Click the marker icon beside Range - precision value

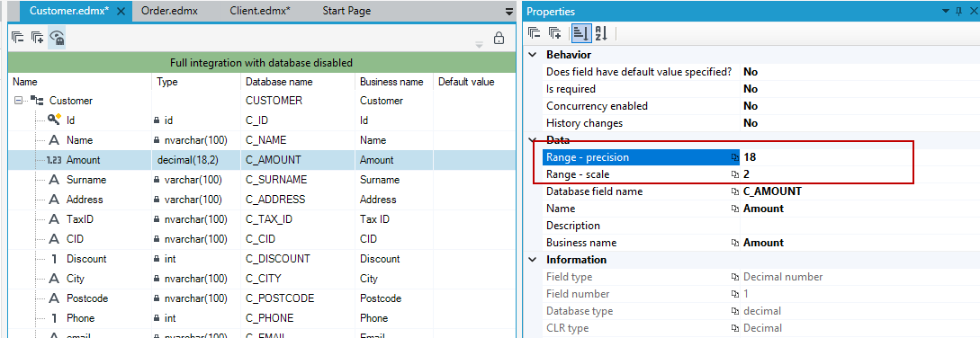click(735, 157)
